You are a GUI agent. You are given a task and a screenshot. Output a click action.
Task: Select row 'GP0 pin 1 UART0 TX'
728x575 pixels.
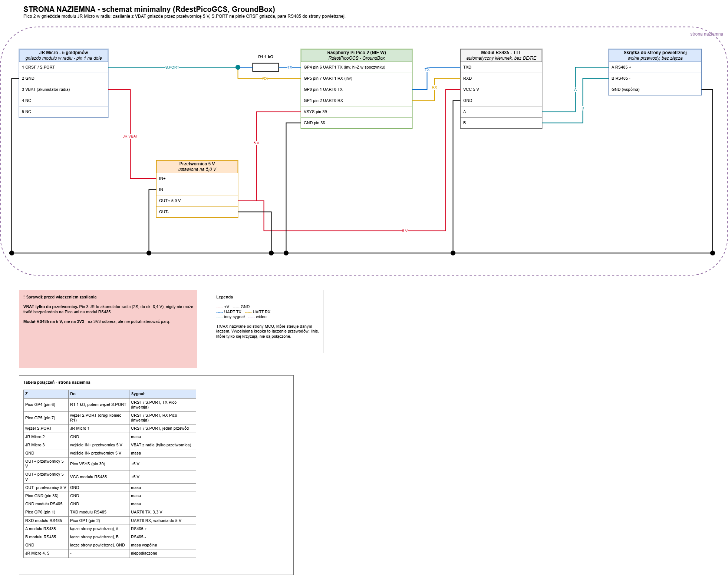[x=356, y=89]
